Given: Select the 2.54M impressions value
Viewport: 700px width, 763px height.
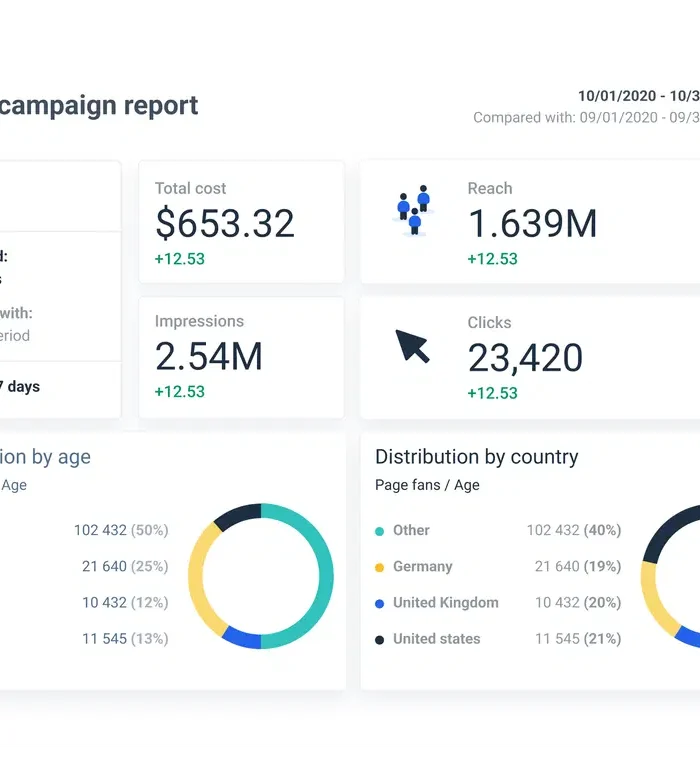Looking at the screenshot, I should point(209,356).
